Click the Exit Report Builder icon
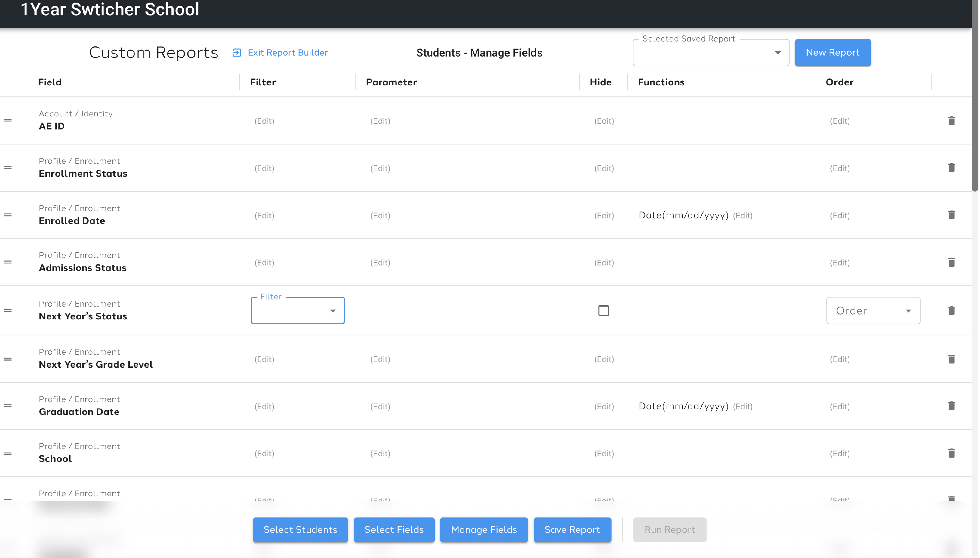This screenshot has width=980, height=558. [237, 53]
